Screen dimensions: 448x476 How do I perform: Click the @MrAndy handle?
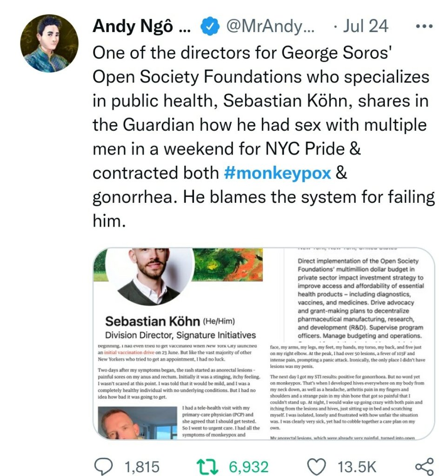point(270,27)
